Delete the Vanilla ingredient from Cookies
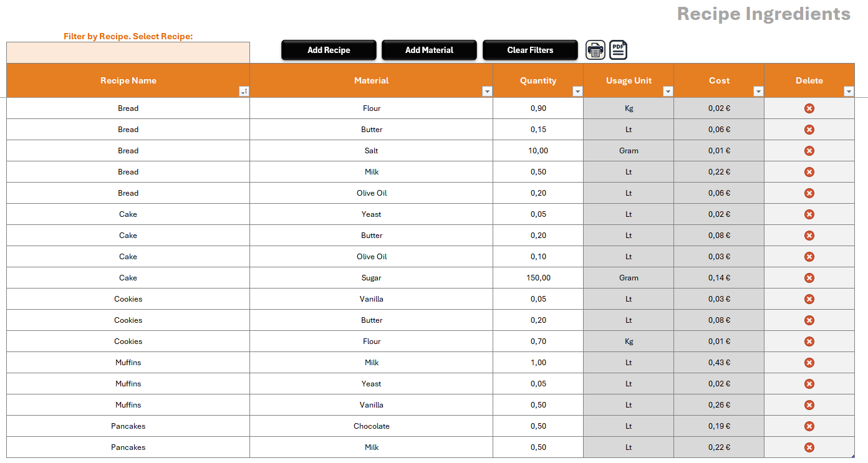Viewport: 868px width, 463px height. point(809,298)
